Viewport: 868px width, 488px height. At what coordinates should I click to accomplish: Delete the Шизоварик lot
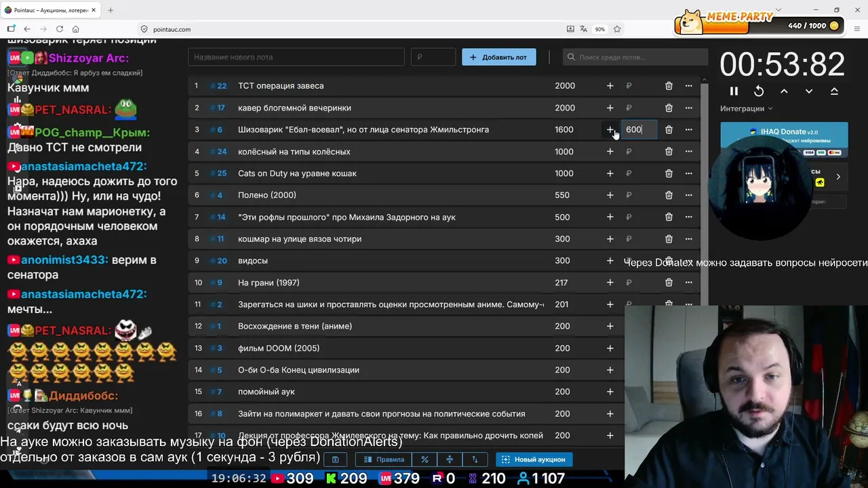pos(669,129)
